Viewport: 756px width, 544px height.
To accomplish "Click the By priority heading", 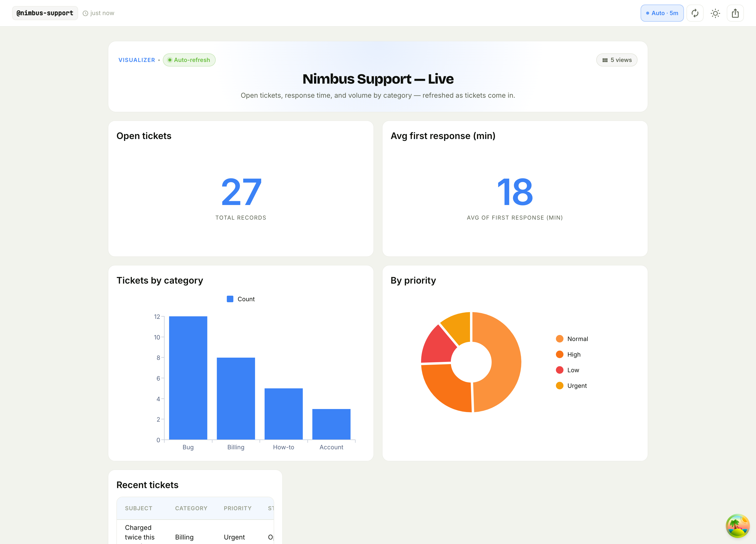I will 413,281.
